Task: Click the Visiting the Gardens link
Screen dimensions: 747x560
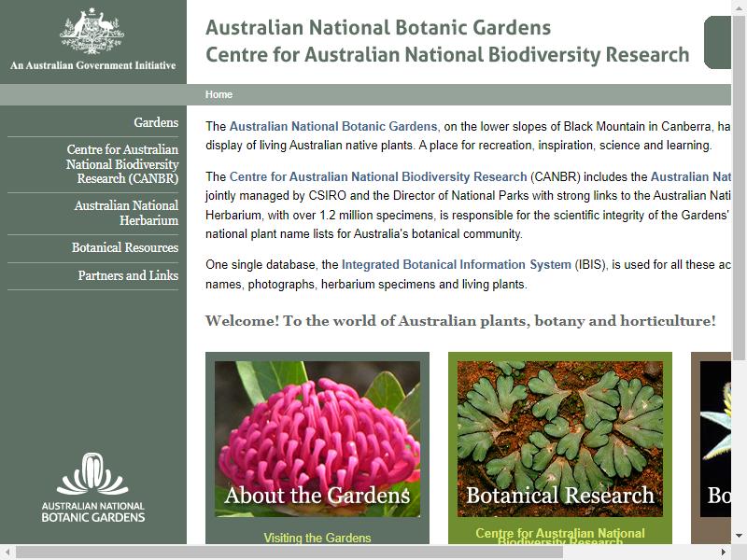Action: pos(317,538)
